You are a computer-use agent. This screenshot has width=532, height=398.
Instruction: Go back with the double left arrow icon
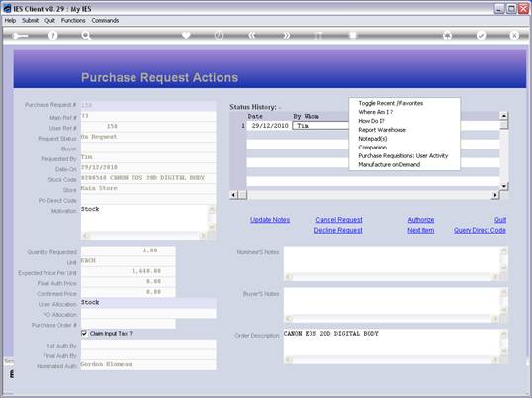point(252,35)
